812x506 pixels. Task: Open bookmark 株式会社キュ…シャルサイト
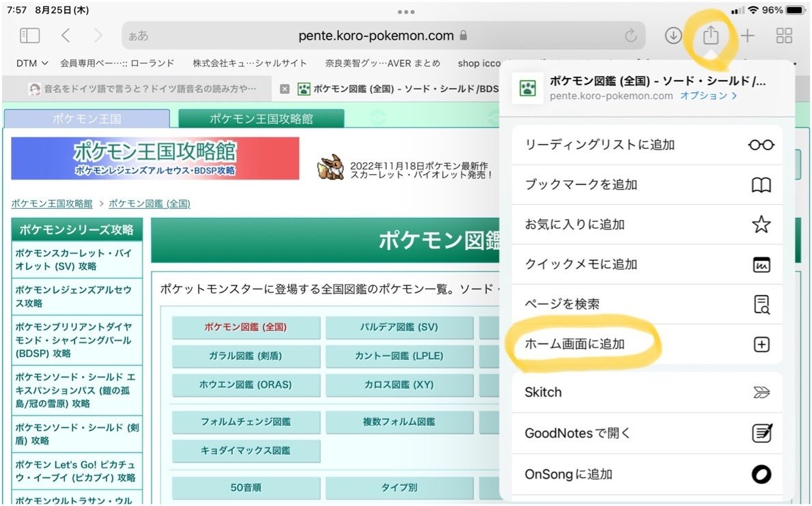(x=249, y=64)
